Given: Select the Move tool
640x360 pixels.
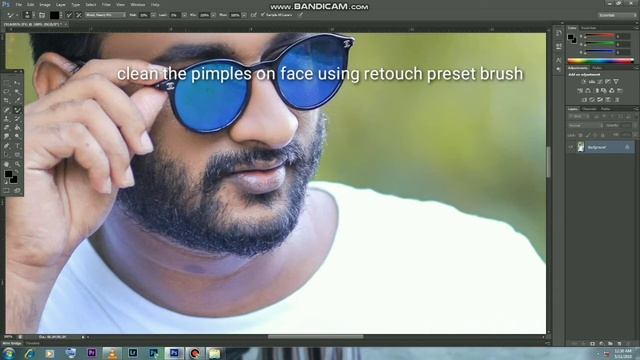Looking at the screenshot, I should 17,83.
